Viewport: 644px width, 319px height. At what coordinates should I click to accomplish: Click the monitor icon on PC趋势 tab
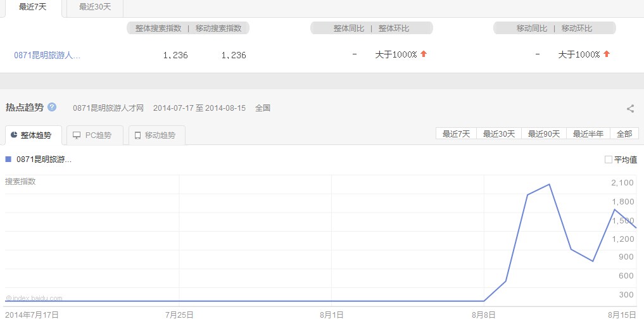pos(77,135)
